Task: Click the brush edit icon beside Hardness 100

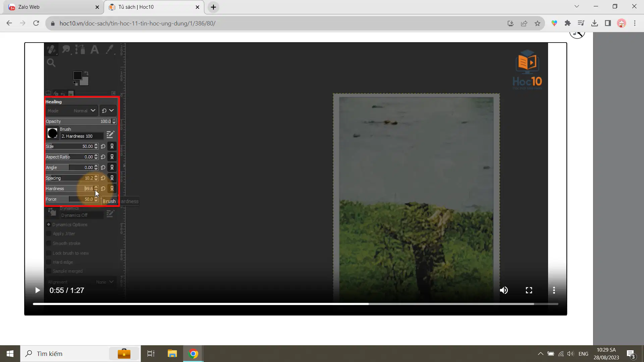Action: [x=110, y=135]
